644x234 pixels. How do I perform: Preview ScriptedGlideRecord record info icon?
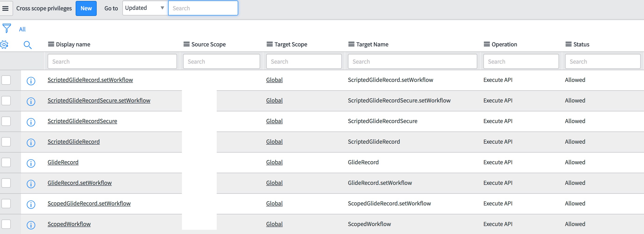click(x=31, y=143)
